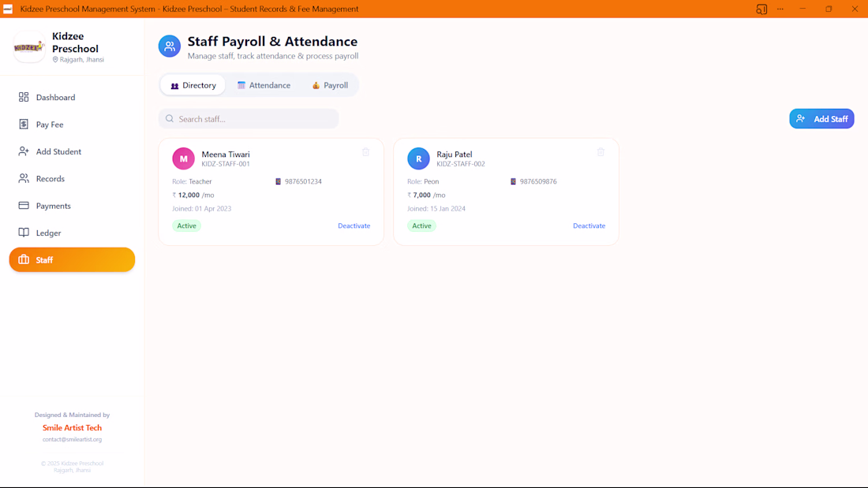
Task: Open the Dashboard sidebar item
Action: click(72, 98)
